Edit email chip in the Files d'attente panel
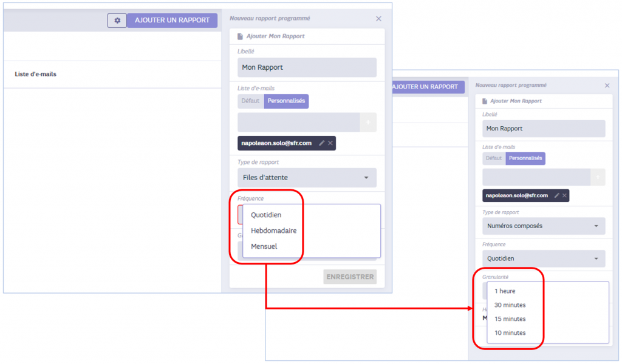Image resolution: width=622 pixels, height=364 pixels. 321,143
